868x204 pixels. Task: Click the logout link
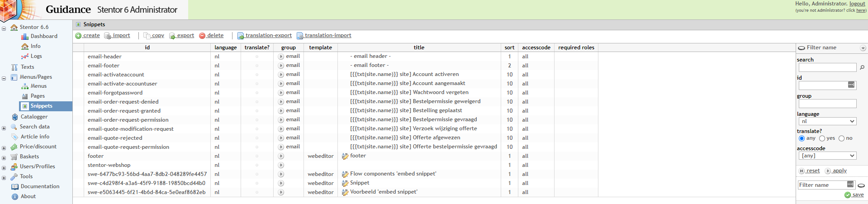click(x=857, y=4)
